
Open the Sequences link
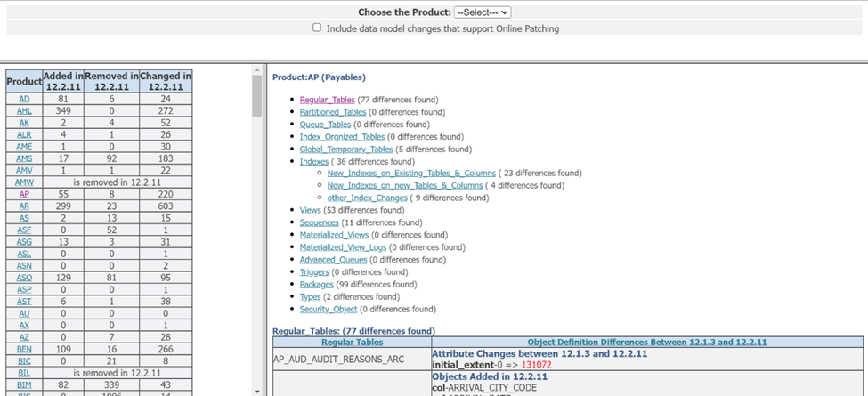click(x=319, y=222)
